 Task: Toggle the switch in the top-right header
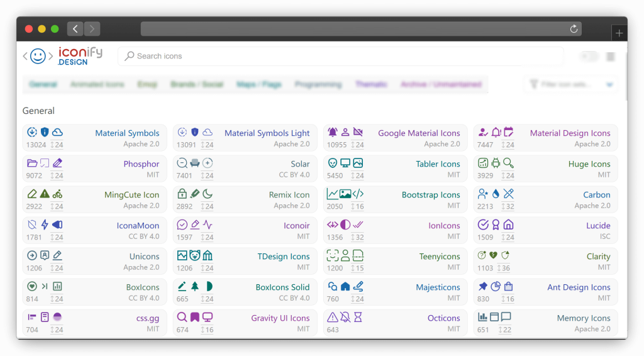(x=589, y=57)
